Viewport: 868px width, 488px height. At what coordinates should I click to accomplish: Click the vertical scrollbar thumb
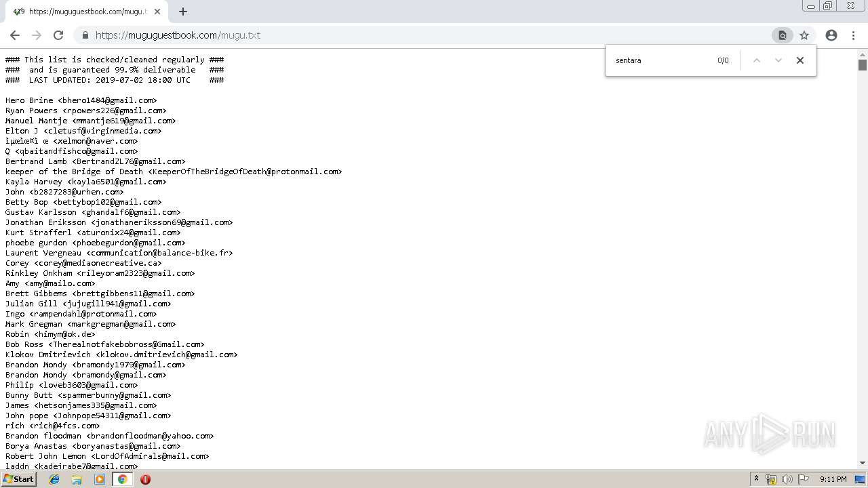863,65
